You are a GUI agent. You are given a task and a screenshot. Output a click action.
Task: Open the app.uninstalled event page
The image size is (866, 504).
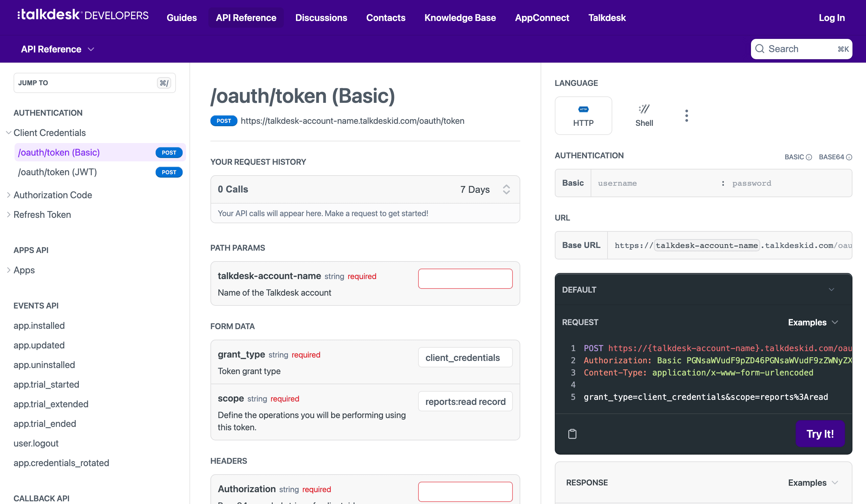pyautogui.click(x=44, y=365)
